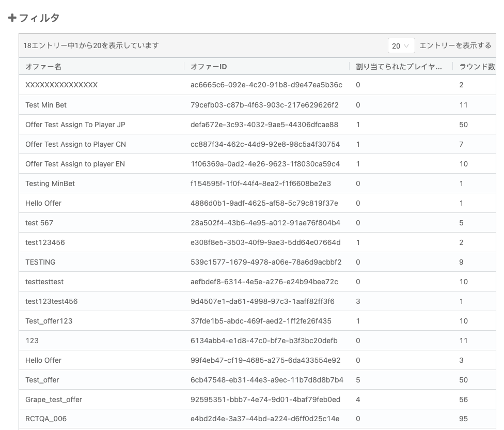
Task: Click the Grape_test_offer row
Action: point(54,400)
